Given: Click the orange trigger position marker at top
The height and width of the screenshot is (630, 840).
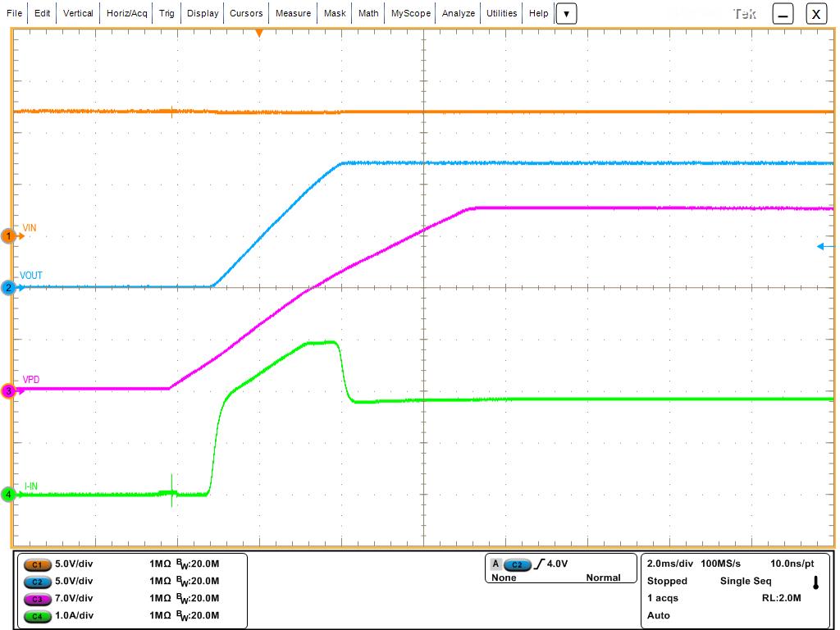Looking at the screenshot, I should coord(259,33).
